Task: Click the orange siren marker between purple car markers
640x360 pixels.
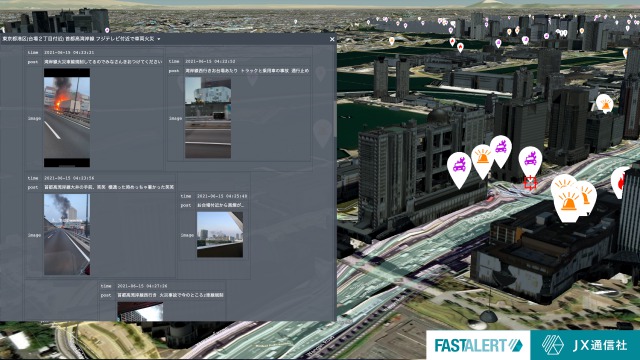Action: pyautogui.click(x=482, y=160)
